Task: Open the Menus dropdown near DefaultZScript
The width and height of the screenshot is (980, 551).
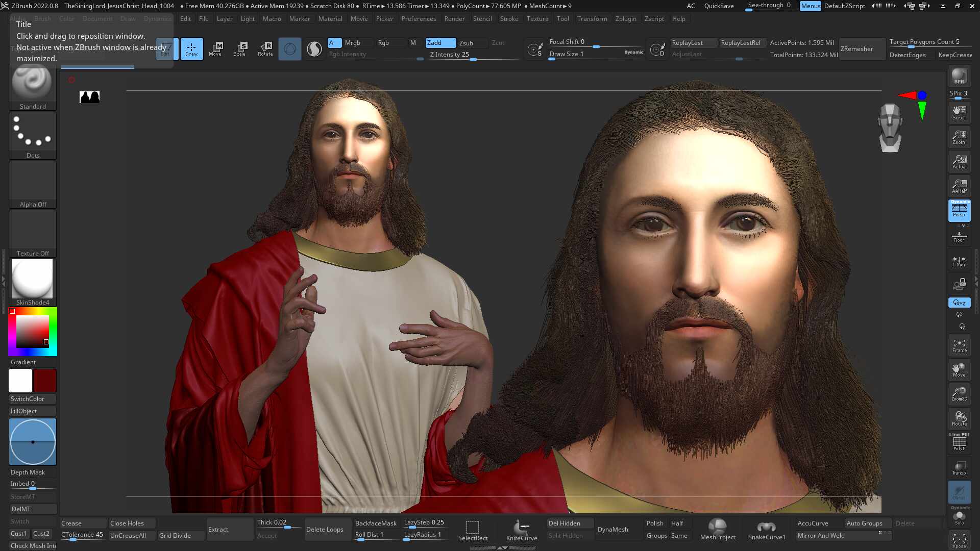Action: point(811,6)
